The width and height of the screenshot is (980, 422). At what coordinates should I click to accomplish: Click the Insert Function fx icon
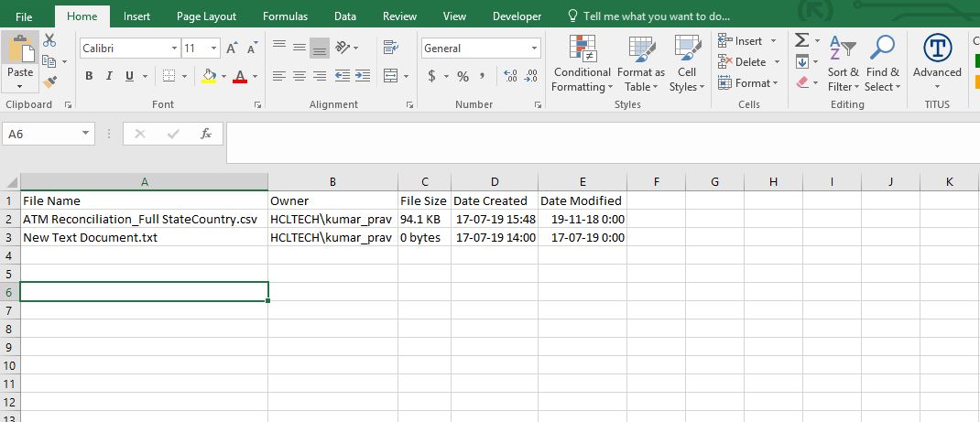pos(206,134)
